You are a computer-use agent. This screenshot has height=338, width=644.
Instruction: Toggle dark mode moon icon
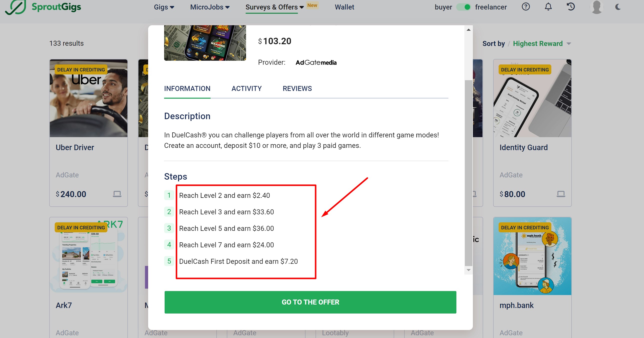(x=618, y=7)
